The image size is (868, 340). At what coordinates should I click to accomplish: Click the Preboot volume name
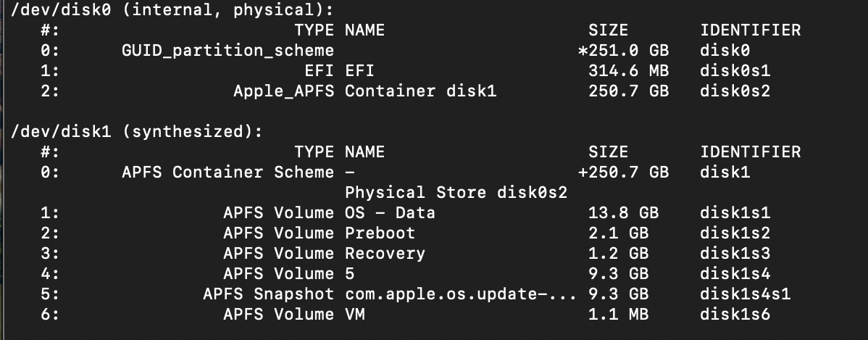(380, 233)
